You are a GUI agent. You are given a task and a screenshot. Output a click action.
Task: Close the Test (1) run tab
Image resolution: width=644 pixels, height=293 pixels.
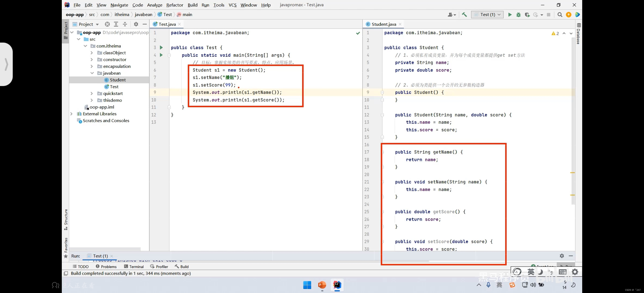coord(112,256)
